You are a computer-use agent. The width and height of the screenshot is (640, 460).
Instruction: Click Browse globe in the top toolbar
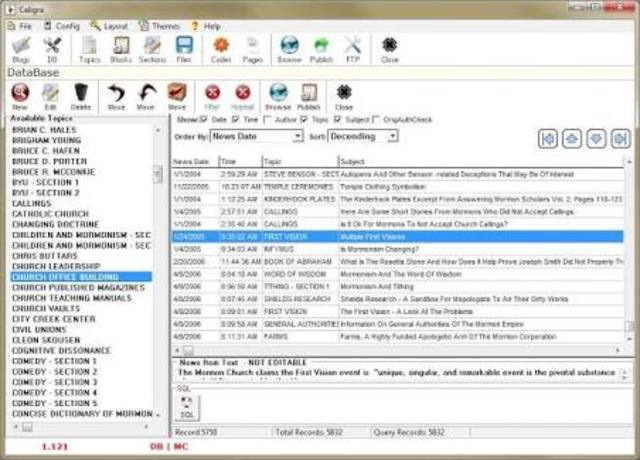(289, 50)
